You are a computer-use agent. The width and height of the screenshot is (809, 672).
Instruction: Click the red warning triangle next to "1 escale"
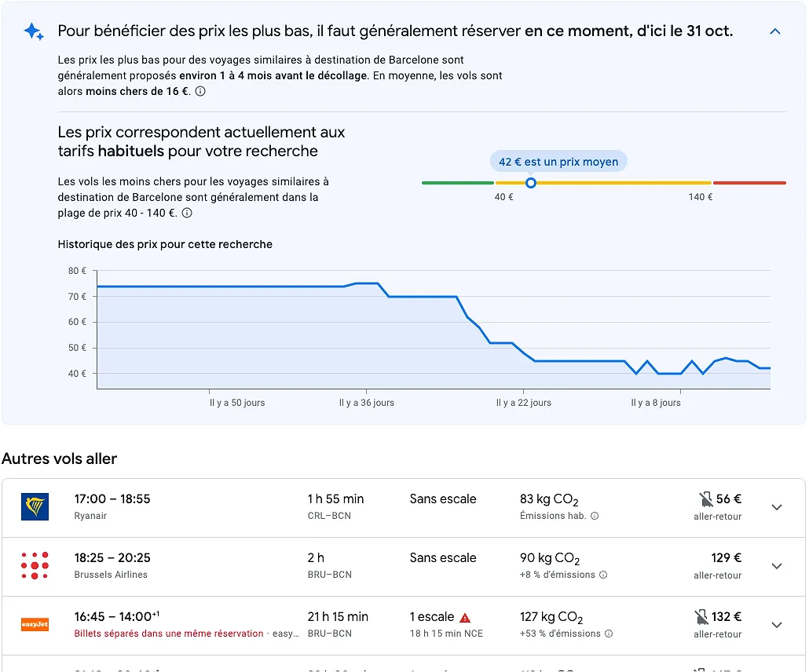point(465,617)
